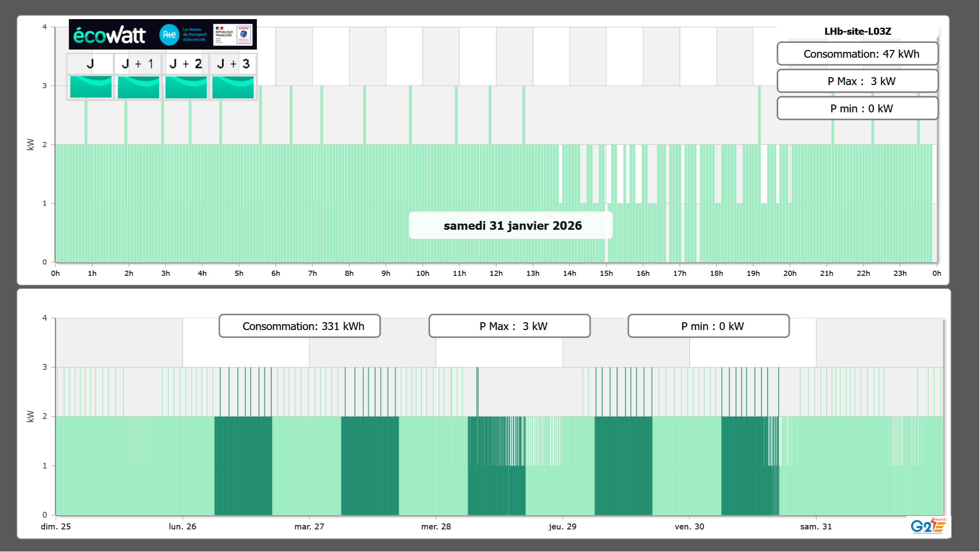Click the LHb-site-L03Z site title
Screen dimensions: 980x552
857,31
